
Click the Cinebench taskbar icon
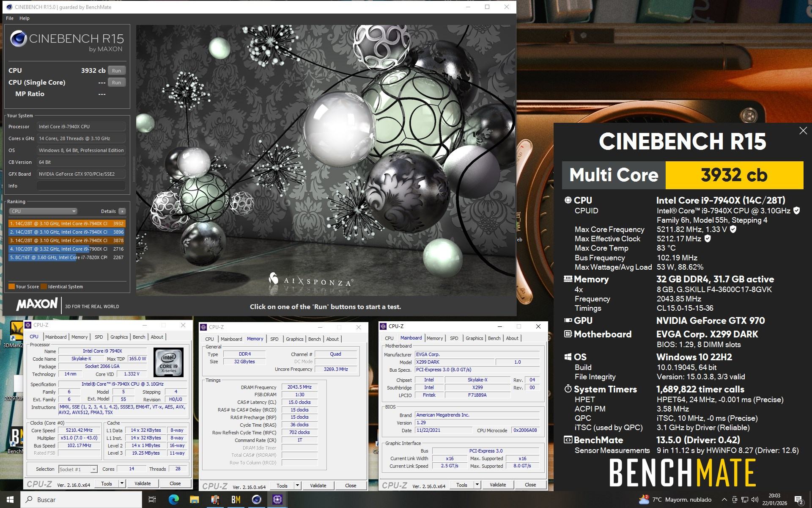[257, 500]
